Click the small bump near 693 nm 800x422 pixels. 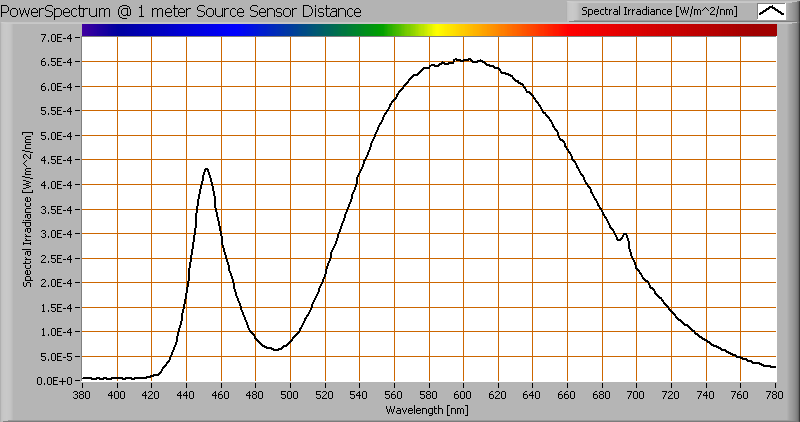pos(625,235)
